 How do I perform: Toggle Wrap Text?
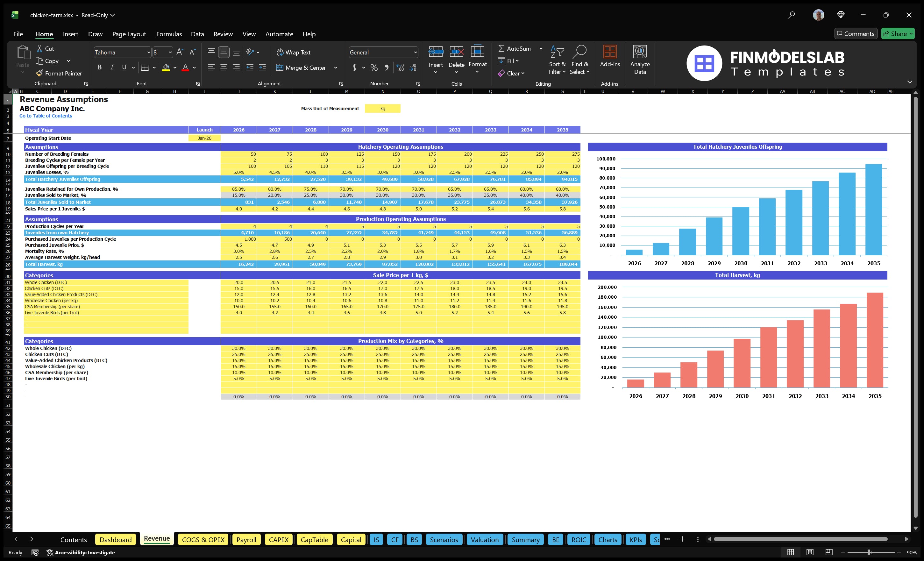(294, 52)
